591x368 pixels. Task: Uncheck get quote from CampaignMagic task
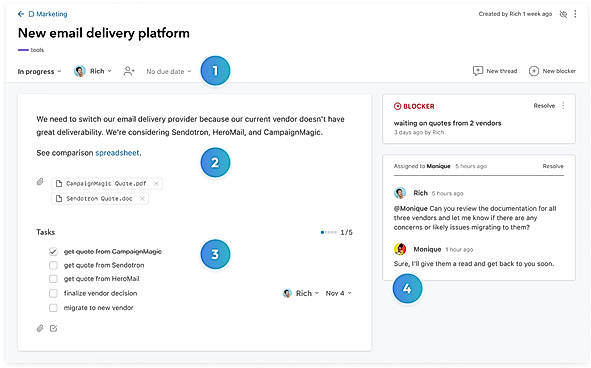(x=53, y=251)
